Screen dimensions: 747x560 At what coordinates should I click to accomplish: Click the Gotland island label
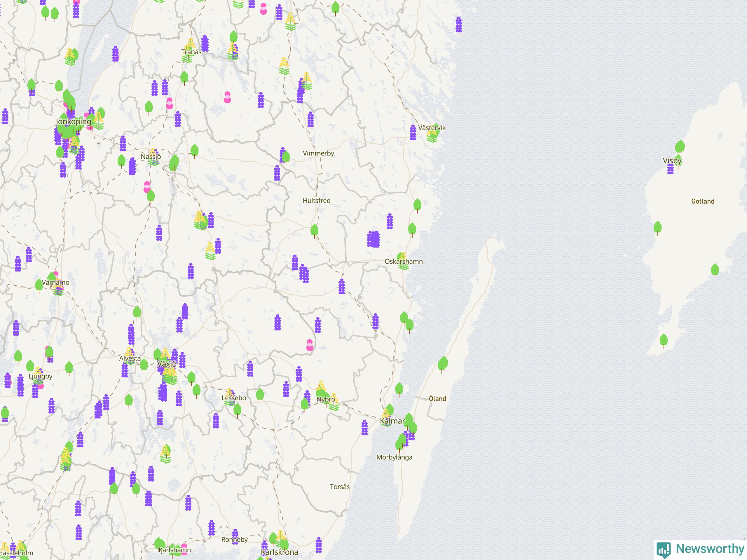[703, 201]
